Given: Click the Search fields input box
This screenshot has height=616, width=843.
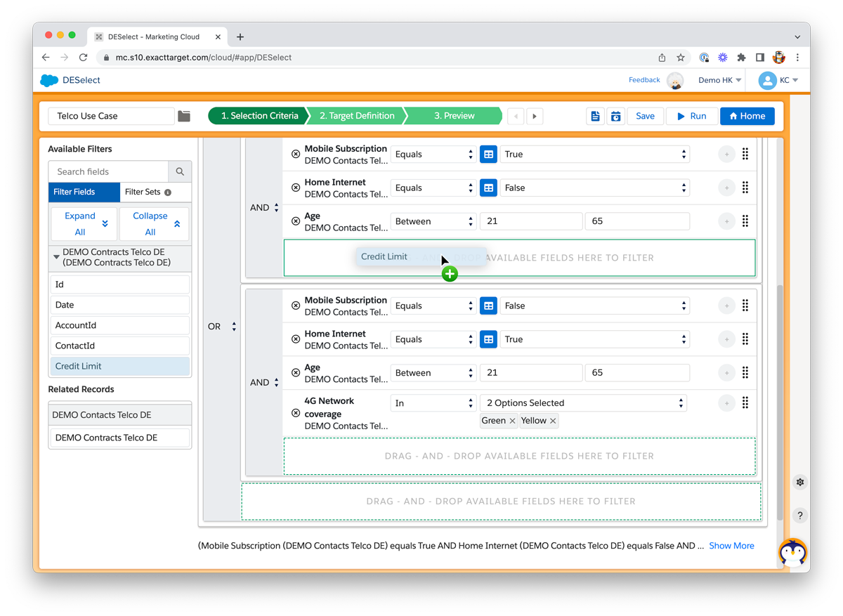Looking at the screenshot, I should pos(109,171).
